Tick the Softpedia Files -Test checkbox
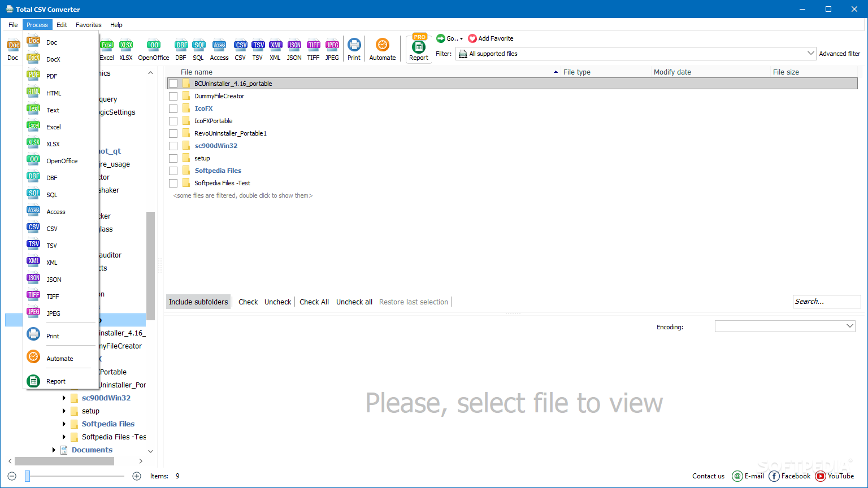This screenshot has height=488, width=868. click(173, 183)
